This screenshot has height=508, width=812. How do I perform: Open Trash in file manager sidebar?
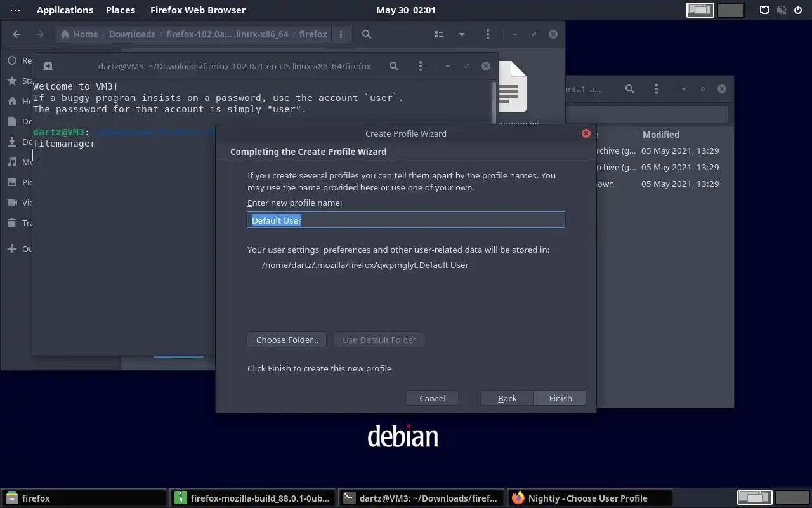coord(19,223)
